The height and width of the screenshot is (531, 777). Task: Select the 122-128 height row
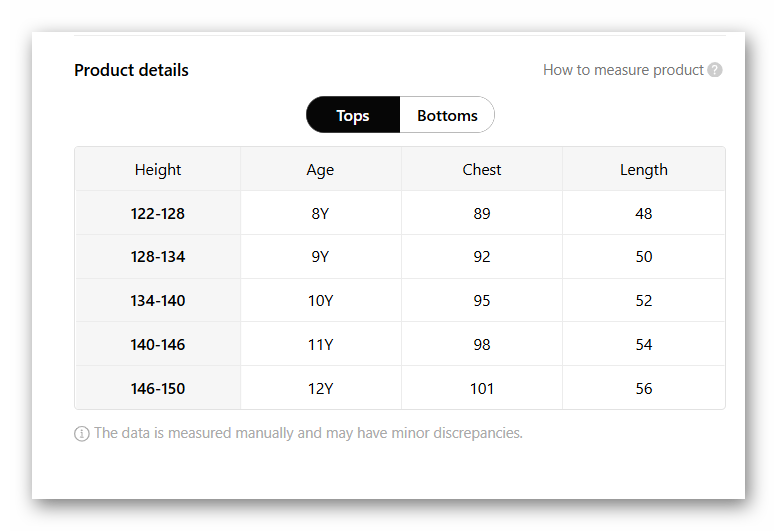point(158,213)
